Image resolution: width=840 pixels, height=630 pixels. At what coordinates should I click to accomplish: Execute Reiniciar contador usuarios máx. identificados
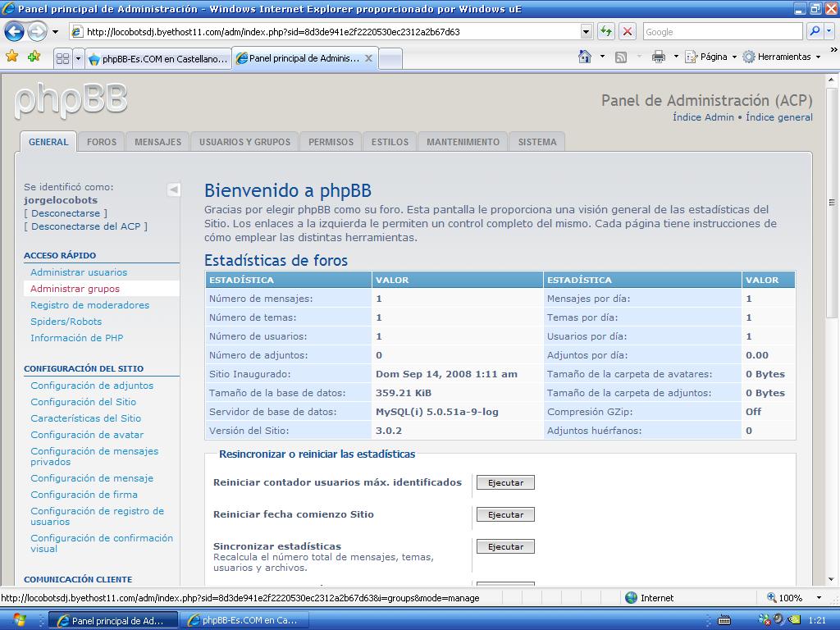click(505, 482)
